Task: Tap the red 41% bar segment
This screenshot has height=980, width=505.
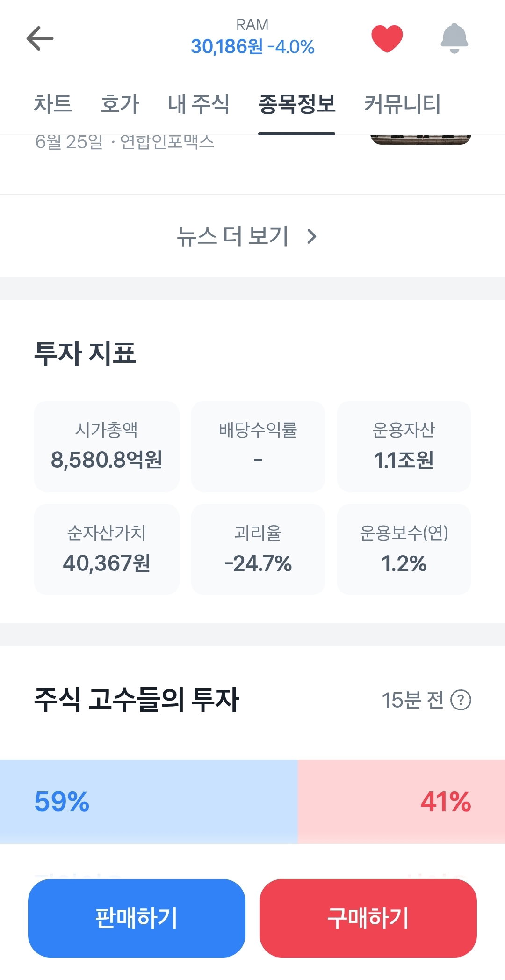Action: [x=401, y=801]
